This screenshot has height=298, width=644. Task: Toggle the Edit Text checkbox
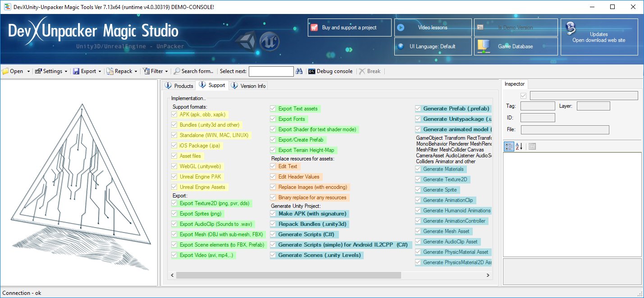click(273, 166)
